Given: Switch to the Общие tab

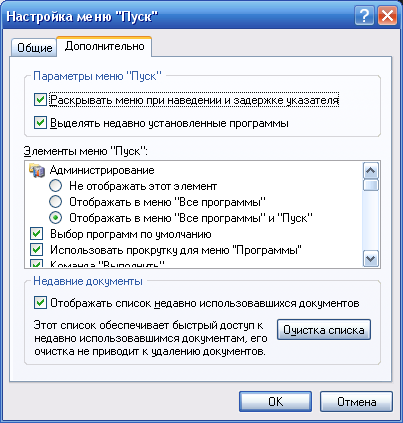Looking at the screenshot, I should click(x=34, y=48).
